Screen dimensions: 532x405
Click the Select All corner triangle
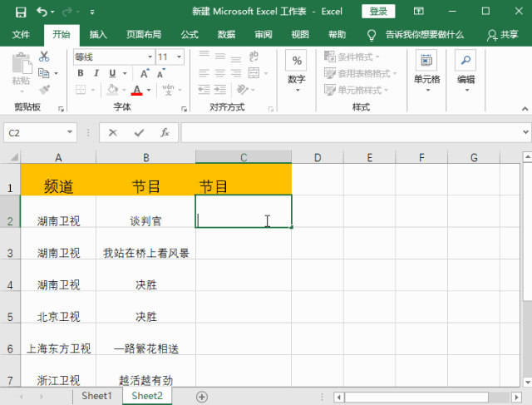tap(14, 157)
